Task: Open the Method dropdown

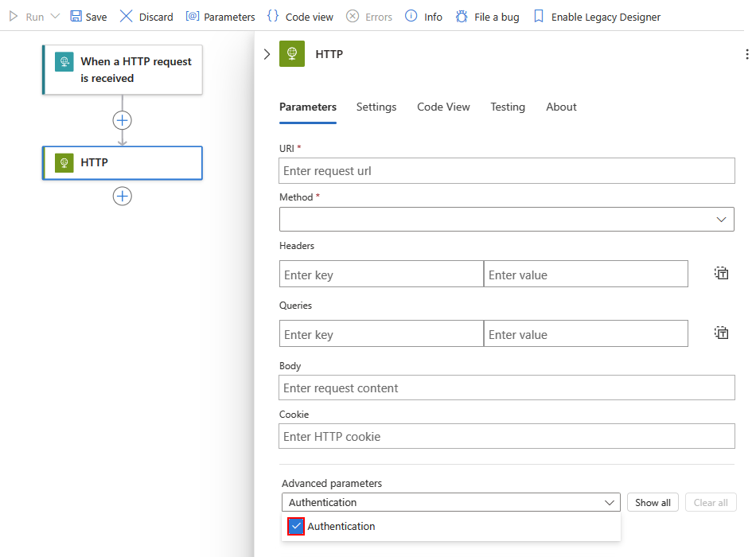Action: point(506,220)
